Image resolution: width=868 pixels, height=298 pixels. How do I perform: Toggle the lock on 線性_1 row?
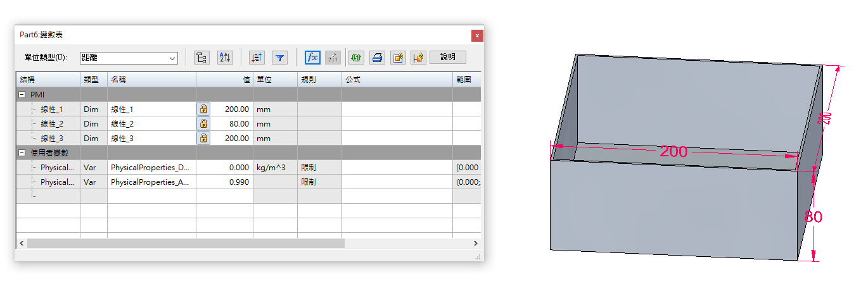(203, 109)
